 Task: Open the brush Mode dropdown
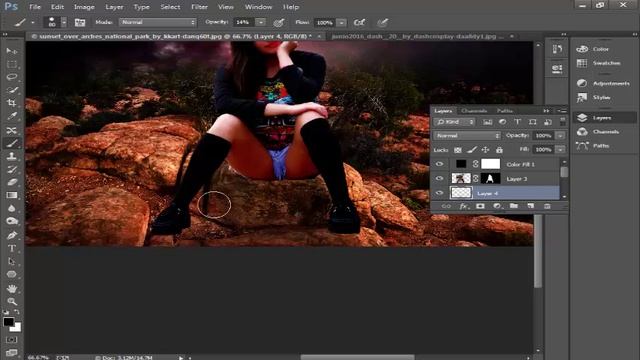[157, 22]
